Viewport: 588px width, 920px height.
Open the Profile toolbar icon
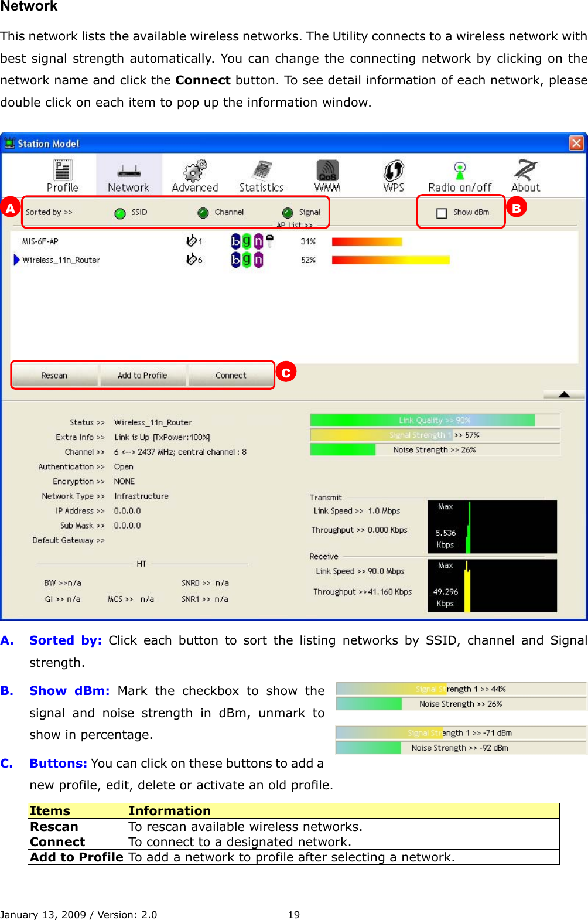[x=63, y=176]
